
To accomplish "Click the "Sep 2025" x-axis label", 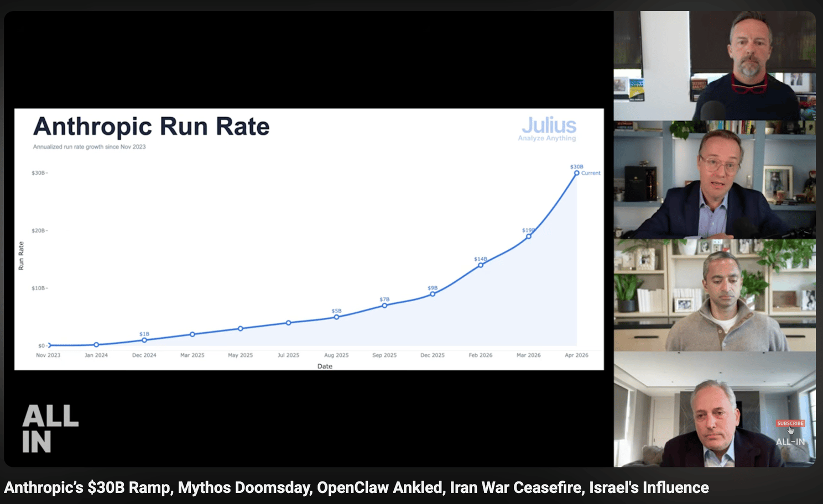I will tap(384, 355).
